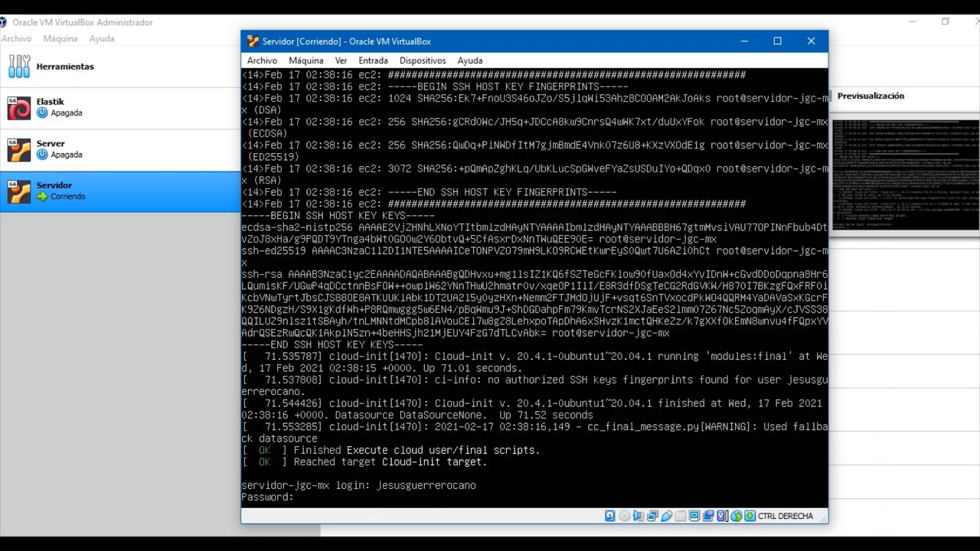Viewport: 980px width, 551px height.
Task: Maximize the Servidor VM window
Action: tap(777, 41)
